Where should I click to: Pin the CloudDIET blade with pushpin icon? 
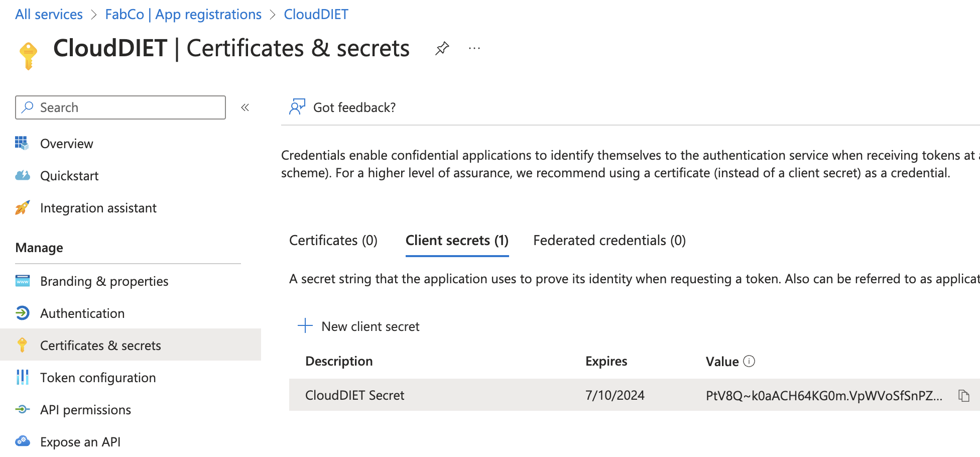coord(442,49)
